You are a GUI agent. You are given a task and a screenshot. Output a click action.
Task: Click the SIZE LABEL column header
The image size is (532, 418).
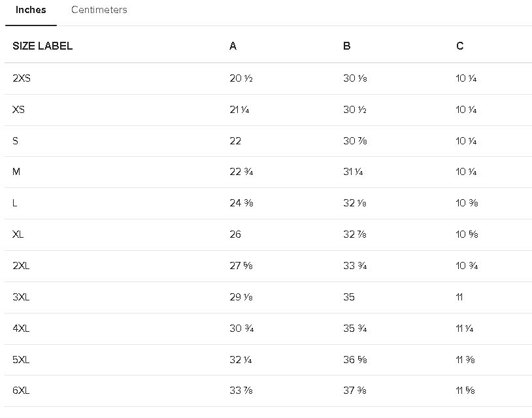coord(42,46)
